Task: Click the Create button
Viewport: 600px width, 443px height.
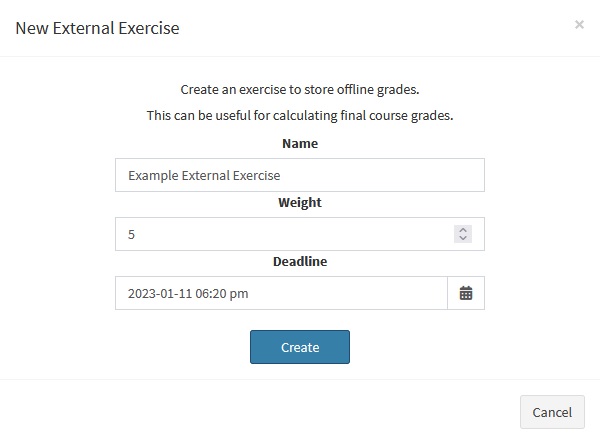Action: (x=300, y=347)
